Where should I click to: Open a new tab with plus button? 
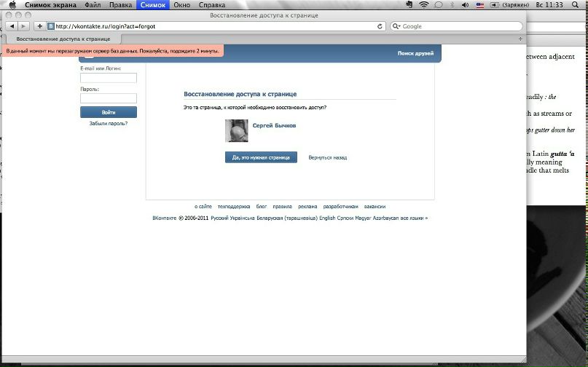[520, 39]
